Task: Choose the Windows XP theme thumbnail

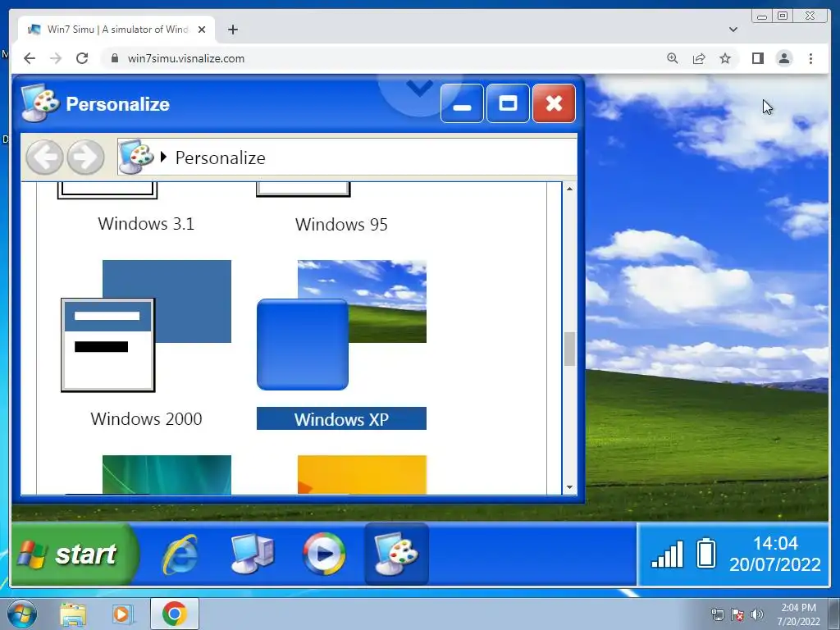Action: [342, 325]
